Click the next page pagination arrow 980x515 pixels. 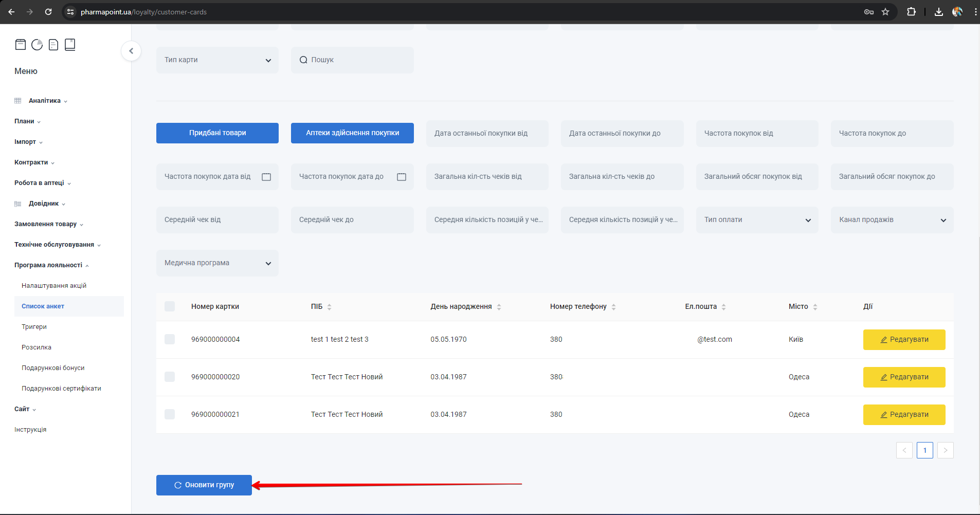tap(945, 450)
